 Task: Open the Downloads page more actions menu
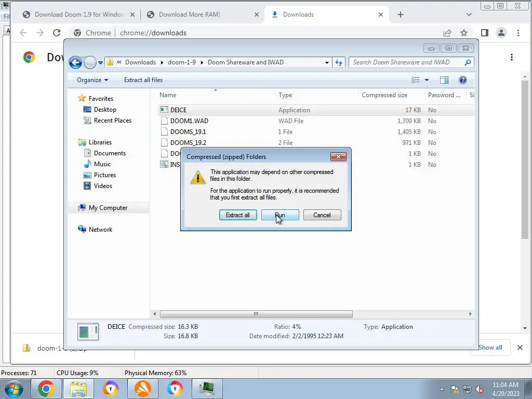[x=512, y=57]
